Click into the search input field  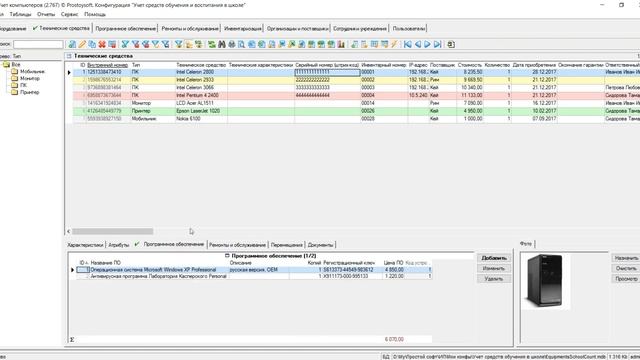(38, 44)
